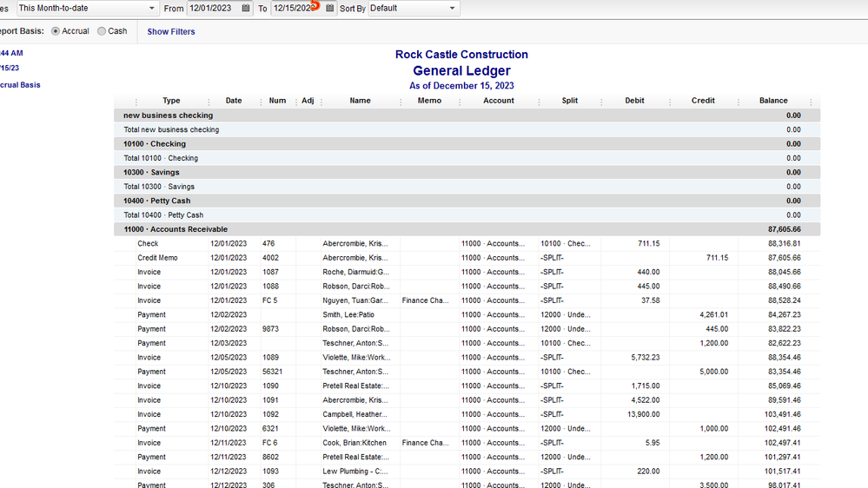
Task: Click the General Ledger report title
Action: tap(461, 71)
